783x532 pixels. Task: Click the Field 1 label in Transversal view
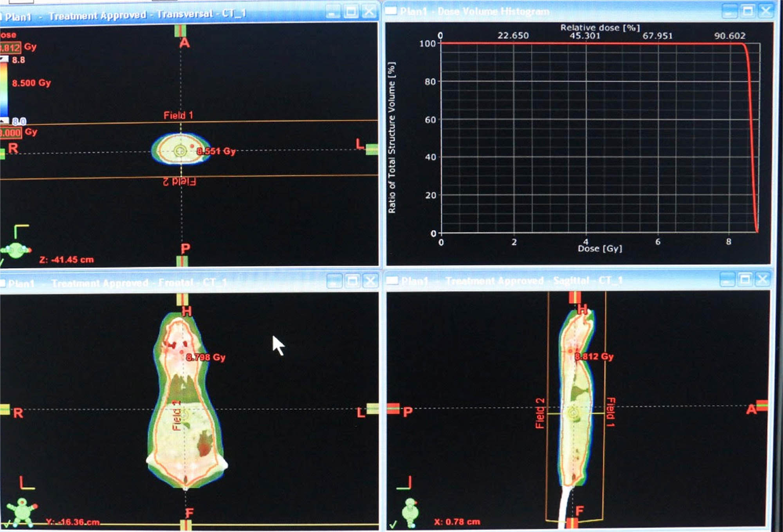[x=178, y=115]
